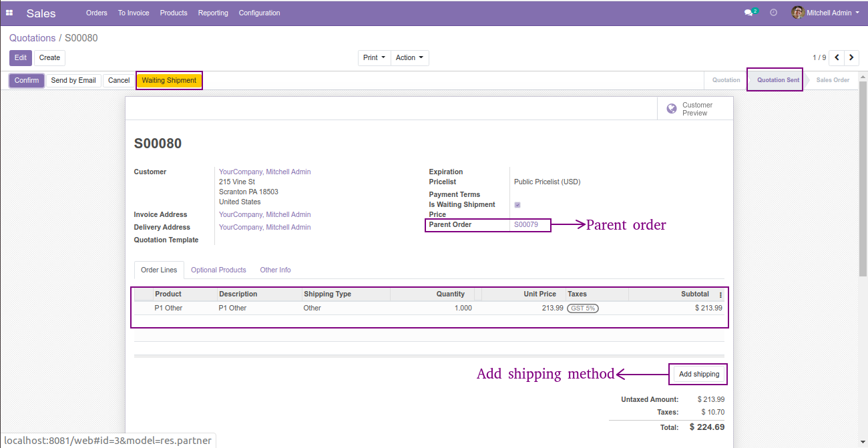The image size is (868, 448).
Task: Click the Edit button
Action: point(21,58)
